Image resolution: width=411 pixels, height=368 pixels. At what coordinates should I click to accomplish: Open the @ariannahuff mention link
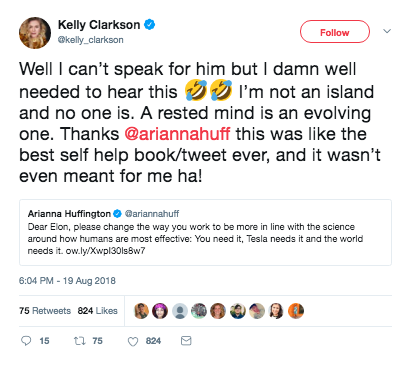[x=177, y=134]
